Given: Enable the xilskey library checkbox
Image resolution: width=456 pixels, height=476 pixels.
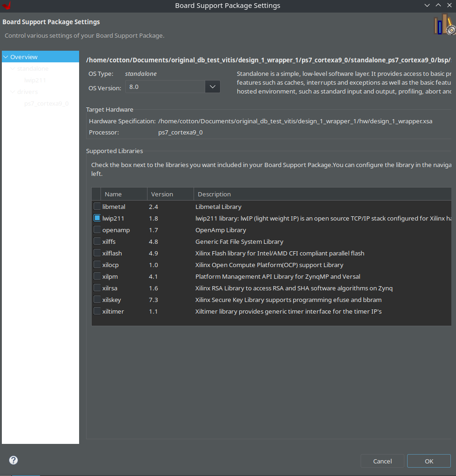Looking at the screenshot, I should click(x=97, y=300).
